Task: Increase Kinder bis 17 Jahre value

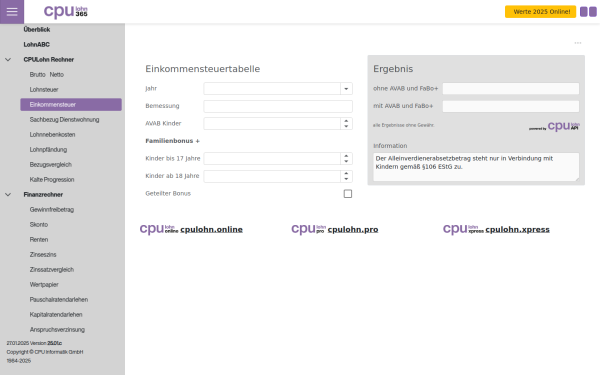Action: pyautogui.click(x=346, y=156)
